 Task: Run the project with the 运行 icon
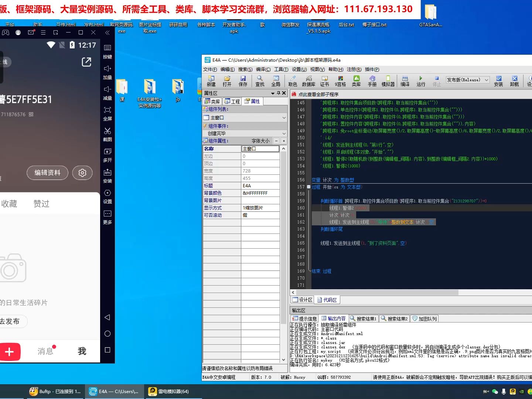(421, 81)
